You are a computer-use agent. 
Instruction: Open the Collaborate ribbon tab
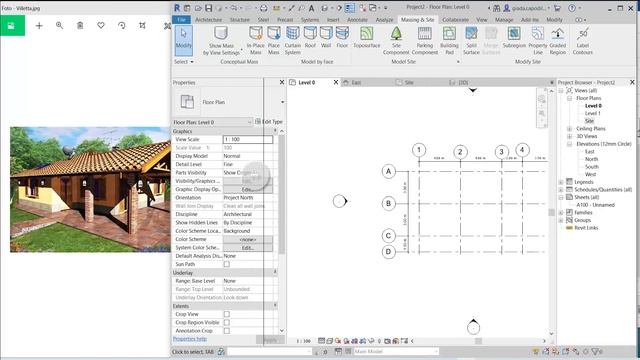[456, 20]
